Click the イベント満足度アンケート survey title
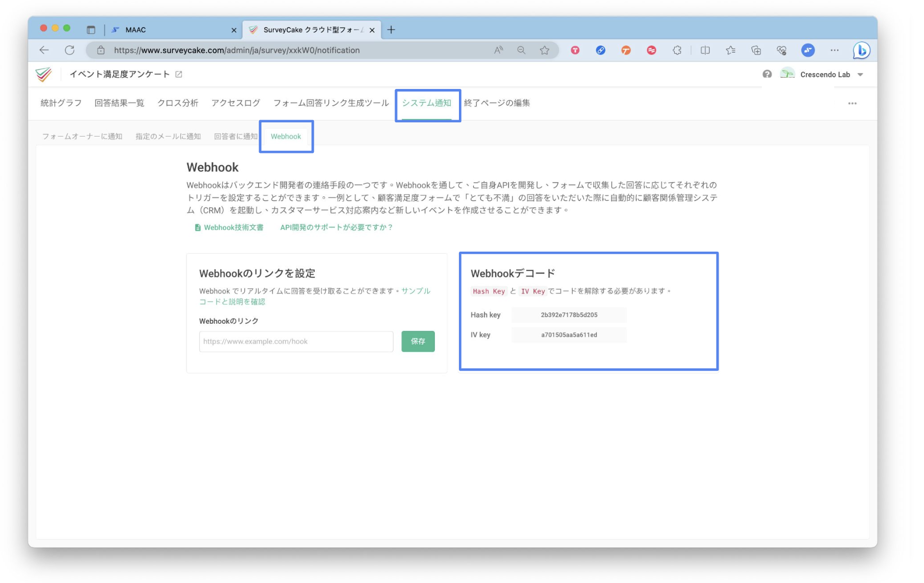This screenshot has height=583, width=924. (x=119, y=74)
